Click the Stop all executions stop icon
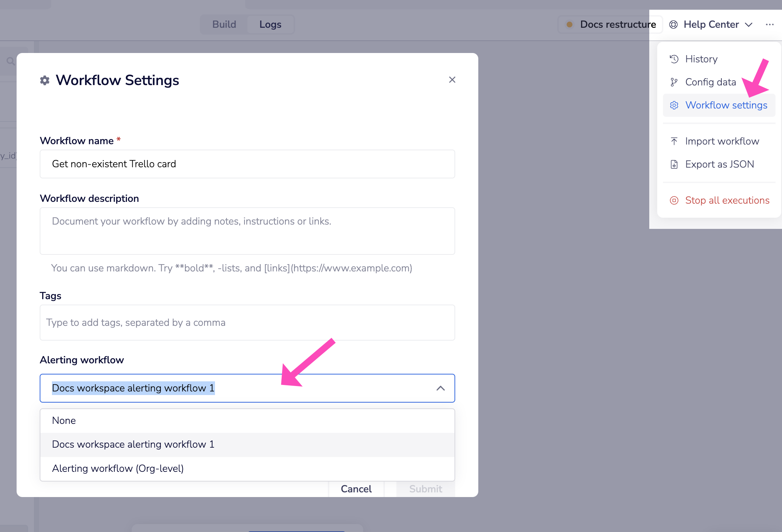 tap(674, 200)
